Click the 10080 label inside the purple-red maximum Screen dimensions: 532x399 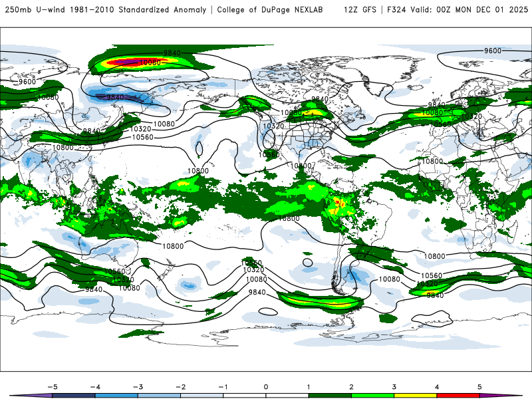click(x=150, y=63)
